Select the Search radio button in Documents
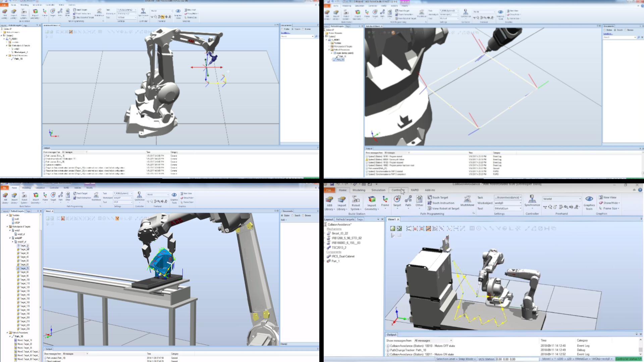This screenshot has height=362, width=644. (293, 216)
